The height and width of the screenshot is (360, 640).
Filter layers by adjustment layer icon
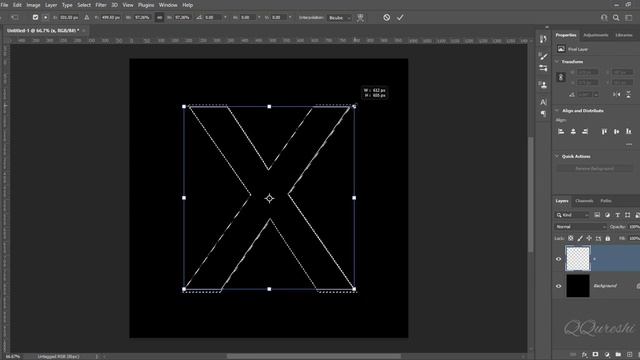point(607,215)
